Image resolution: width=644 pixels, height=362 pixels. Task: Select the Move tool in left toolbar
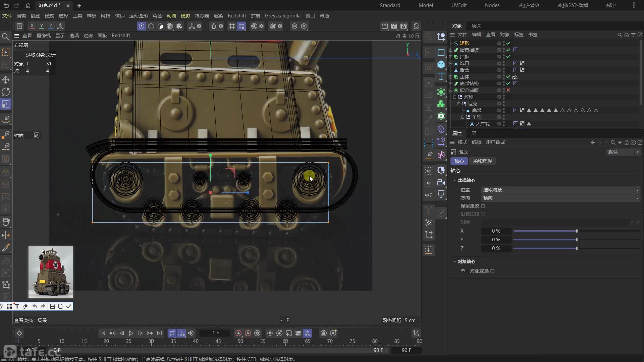(6, 80)
